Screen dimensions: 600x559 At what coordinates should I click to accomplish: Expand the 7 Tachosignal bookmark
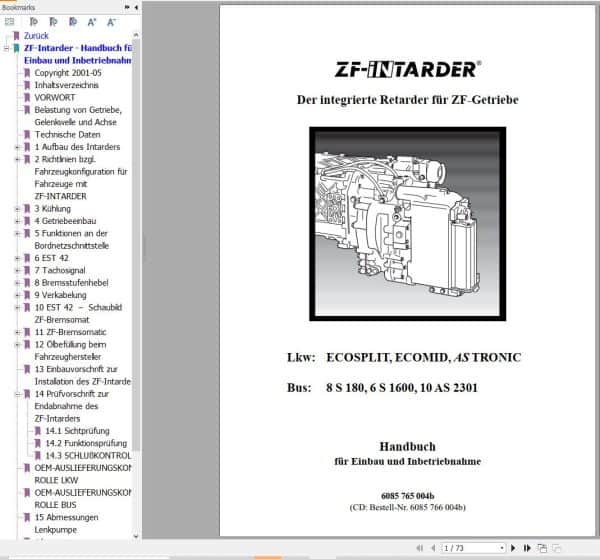17,271
